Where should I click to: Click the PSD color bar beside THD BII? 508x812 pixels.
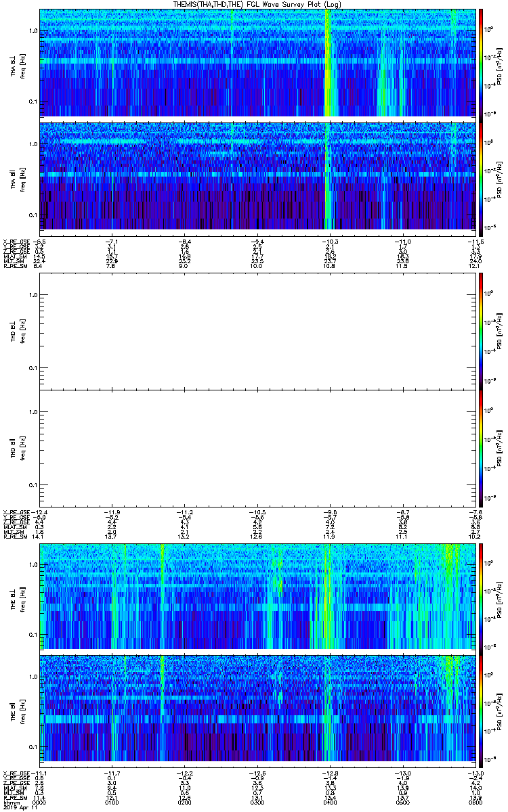click(x=481, y=448)
